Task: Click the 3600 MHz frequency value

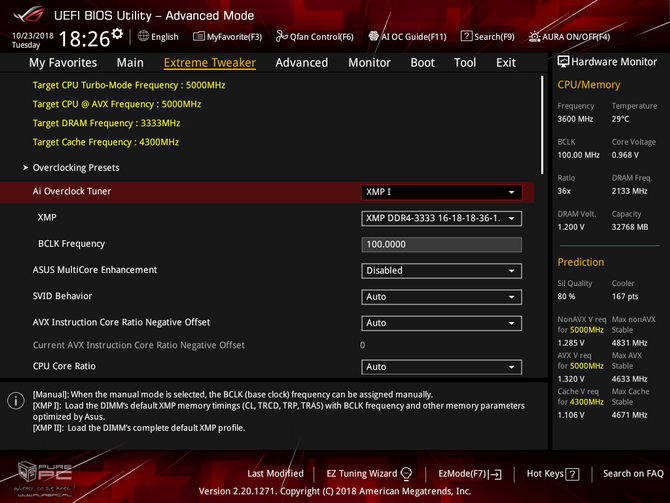Action: 575,119
